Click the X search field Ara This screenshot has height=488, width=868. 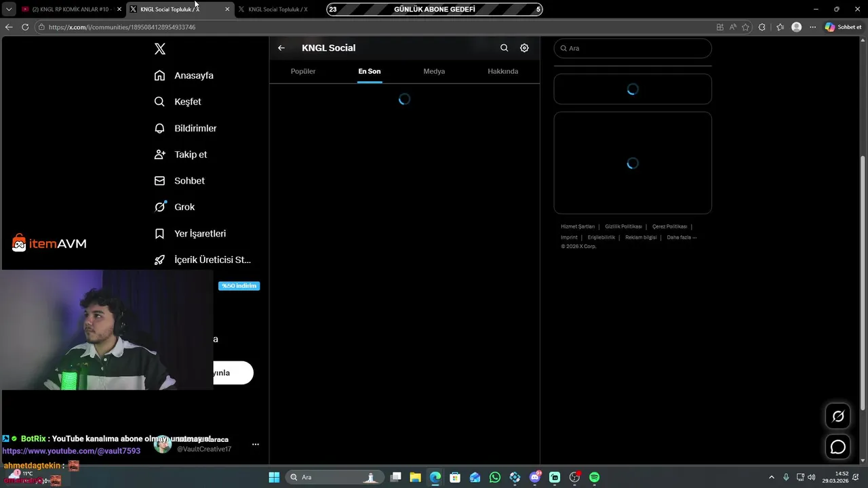[633, 48]
